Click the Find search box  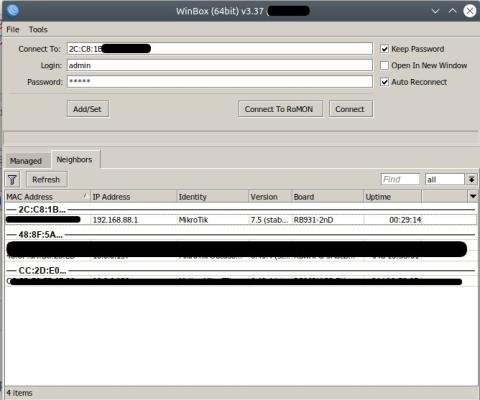point(400,179)
